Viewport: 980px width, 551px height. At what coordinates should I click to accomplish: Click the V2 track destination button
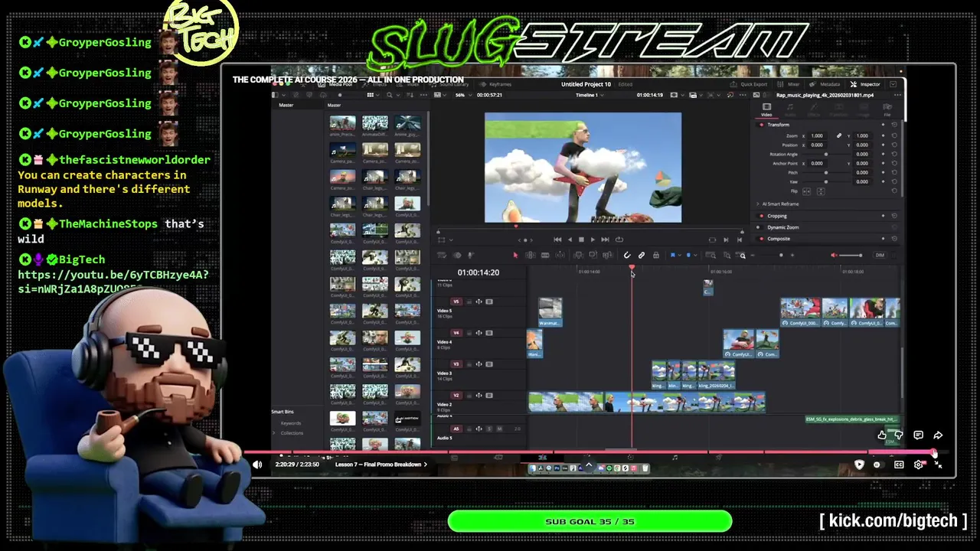(456, 396)
